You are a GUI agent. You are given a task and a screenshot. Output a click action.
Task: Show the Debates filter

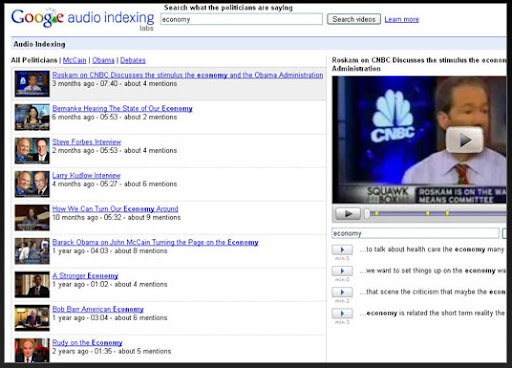(133, 60)
